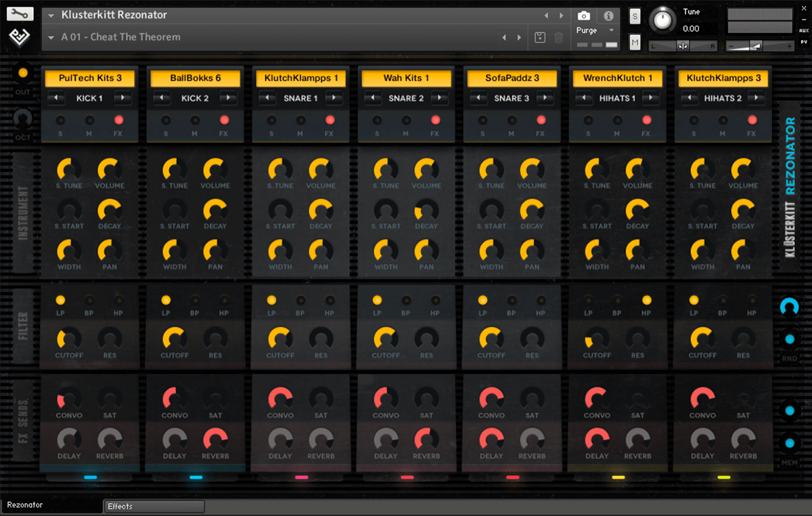Enable the OUT toggle on left sidebar
Screen dimensions: 812x516
click(x=23, y=73)
